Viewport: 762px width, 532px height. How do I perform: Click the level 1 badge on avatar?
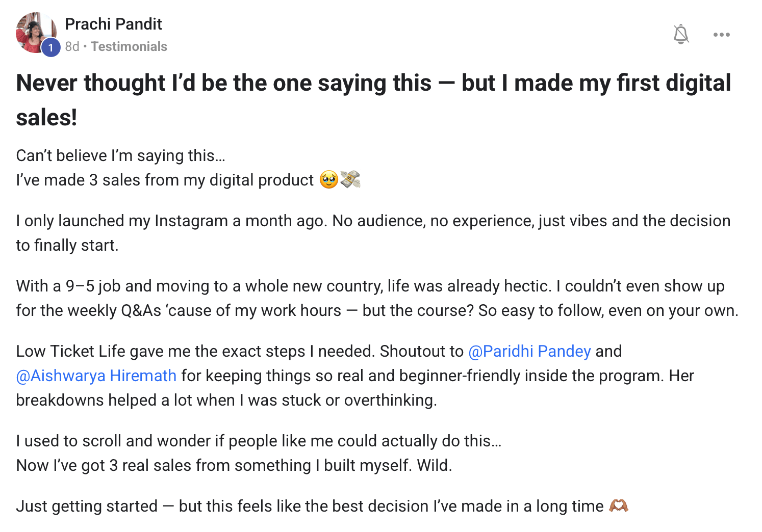pyautogui.click(x=50, y=47)
